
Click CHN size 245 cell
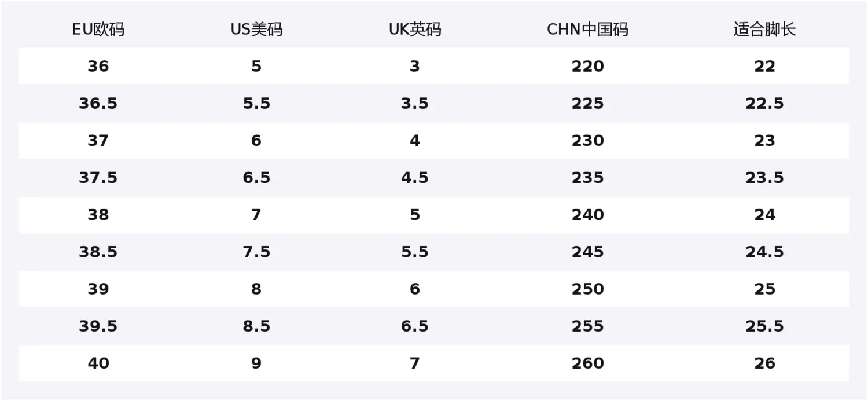587,252
